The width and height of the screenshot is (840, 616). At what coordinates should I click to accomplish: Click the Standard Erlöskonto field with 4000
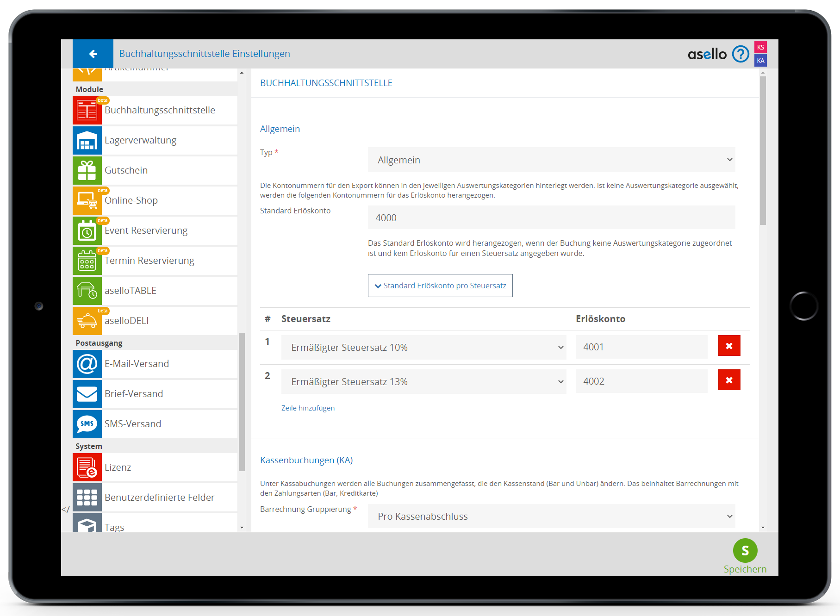pos(551,218)
